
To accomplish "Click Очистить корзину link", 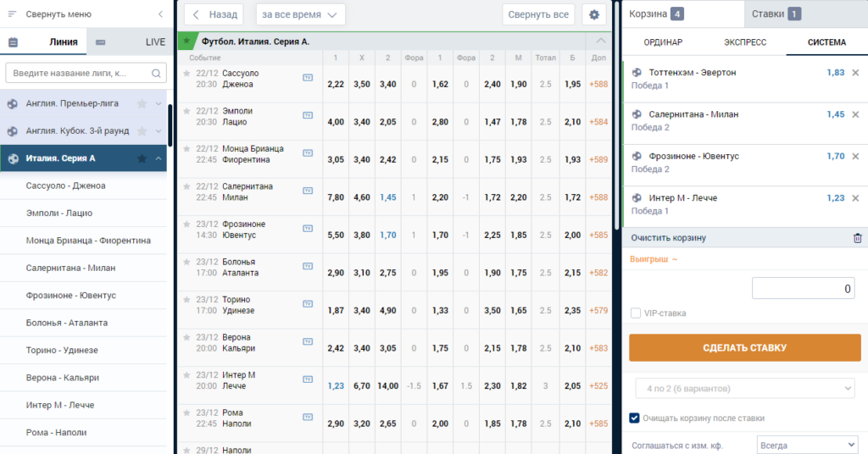I will [x=668, y=238].
